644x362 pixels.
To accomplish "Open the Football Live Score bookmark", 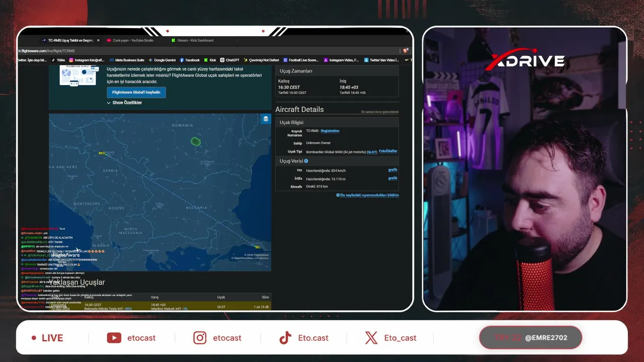I will 301,60.
